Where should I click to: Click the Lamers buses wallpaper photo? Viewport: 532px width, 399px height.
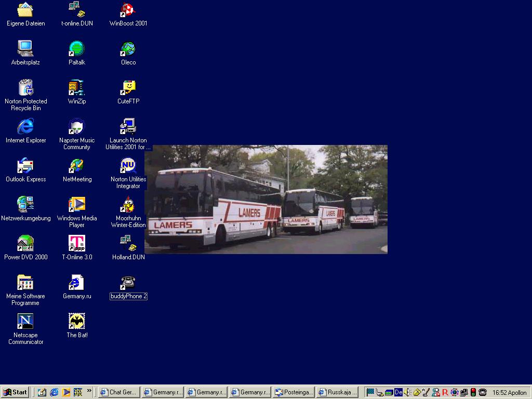[x=266, y=199]
